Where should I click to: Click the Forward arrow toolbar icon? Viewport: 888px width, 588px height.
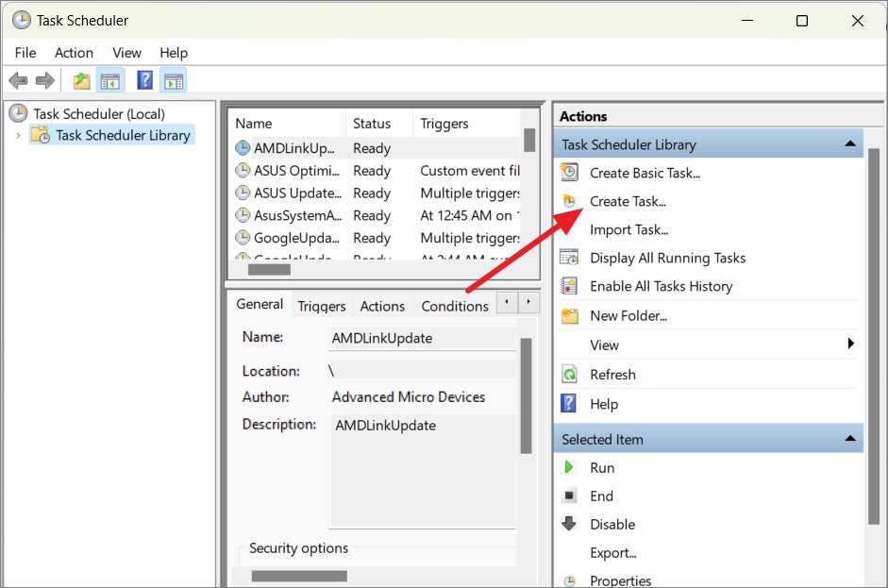[x=44, y=80]
